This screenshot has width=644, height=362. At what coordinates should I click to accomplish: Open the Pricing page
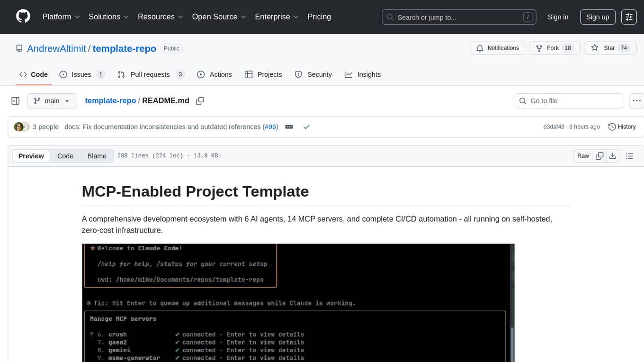[x=319, y=17]
